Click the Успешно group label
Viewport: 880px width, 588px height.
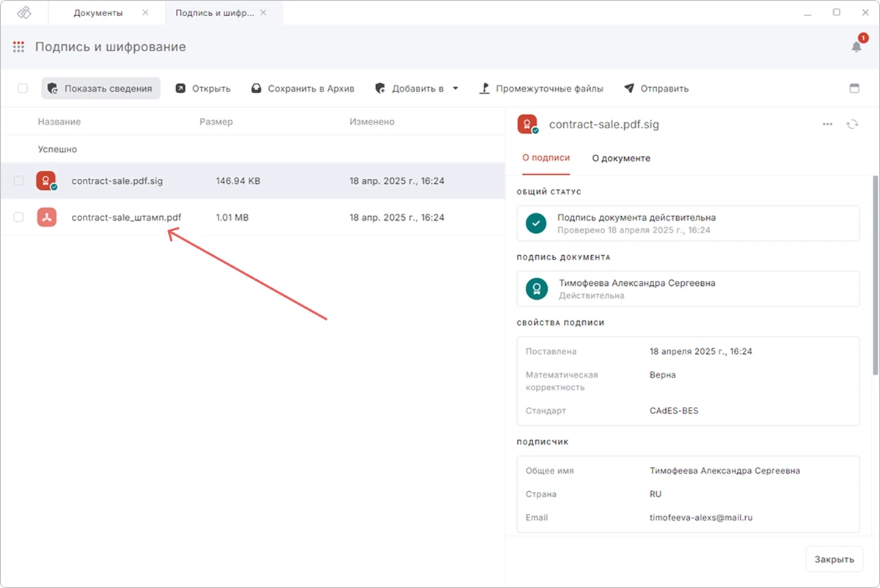(x=57, y=149)
